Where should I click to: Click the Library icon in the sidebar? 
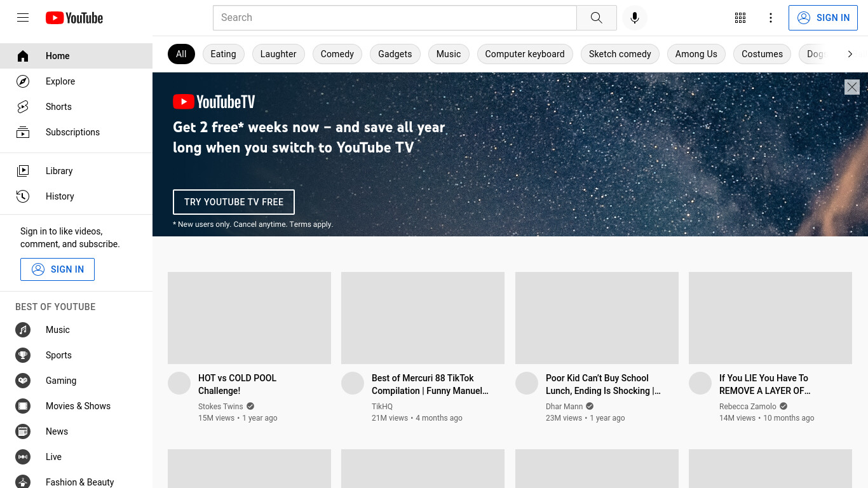click(23, 171)
